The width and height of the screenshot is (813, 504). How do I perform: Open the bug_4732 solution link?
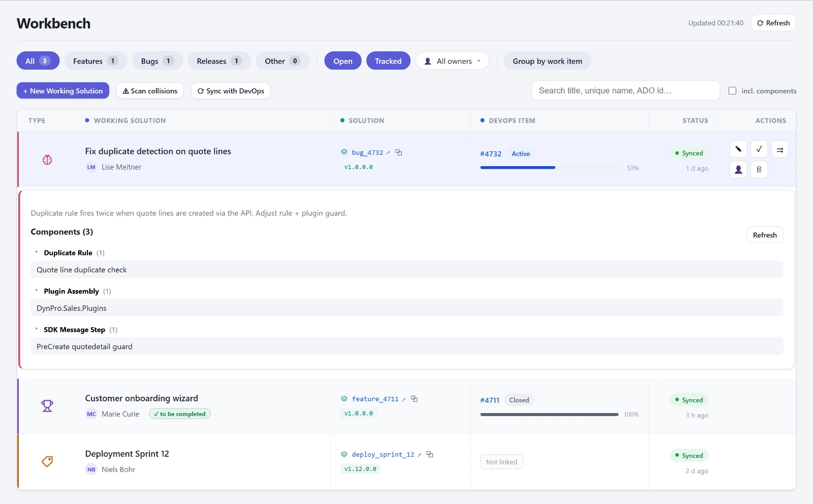point(371,152)
